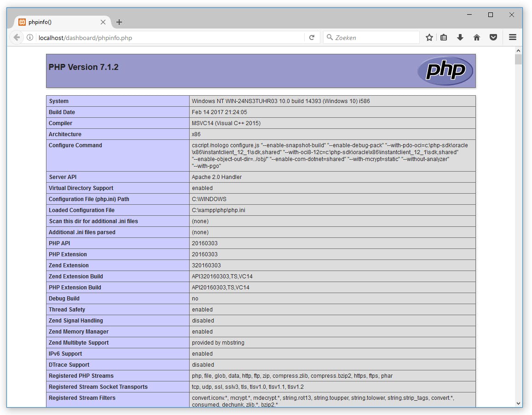Click the vertical scrollbar thumb
Screen dimensions: 532x415
click(518, 59)
